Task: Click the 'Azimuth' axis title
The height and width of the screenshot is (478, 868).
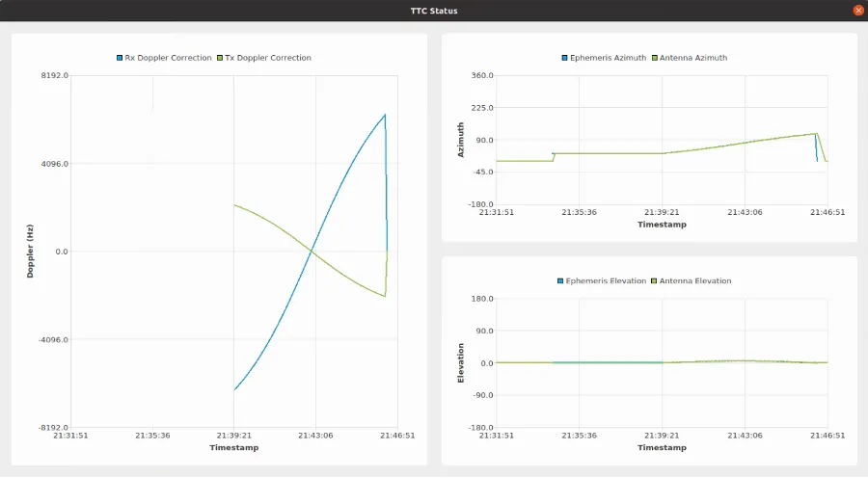Action: 461,140
